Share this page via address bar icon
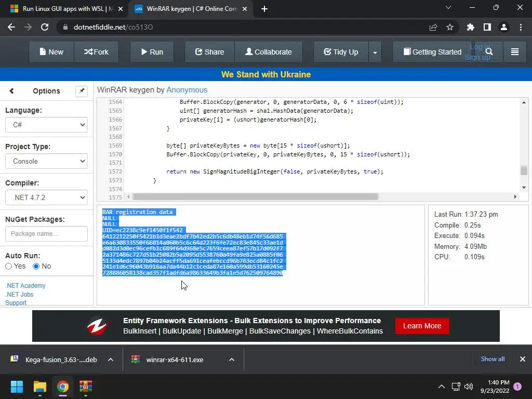Image resolution: width=532 pixels, height=399 pixels. [433, 27]
